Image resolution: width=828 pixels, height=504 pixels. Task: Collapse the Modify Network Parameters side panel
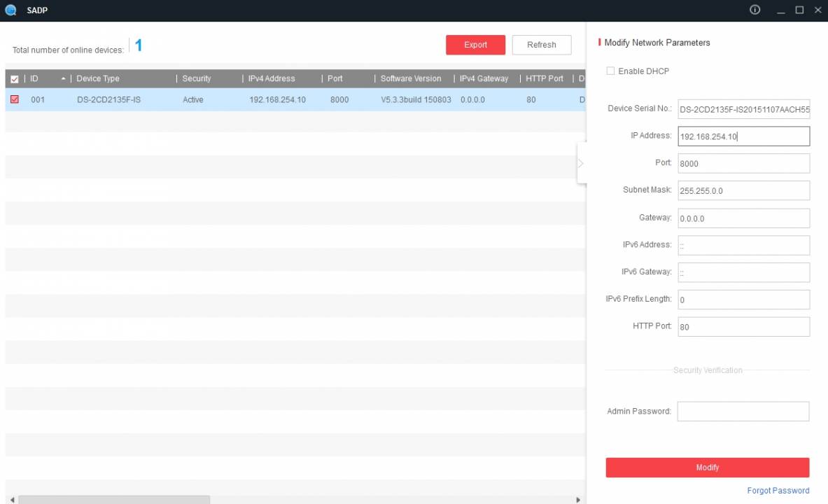click(x=581, y=163)
